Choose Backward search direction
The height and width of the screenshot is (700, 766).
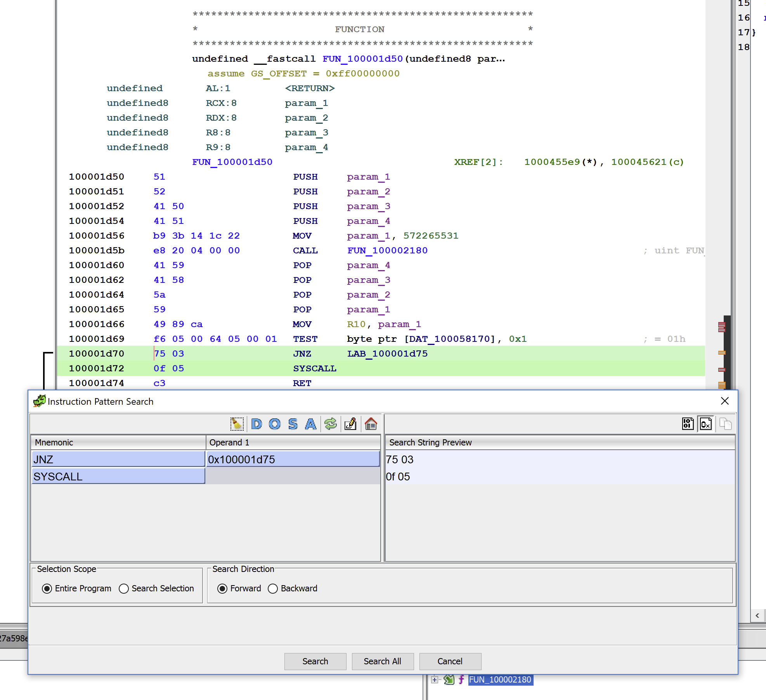click(x=273, y=589)
